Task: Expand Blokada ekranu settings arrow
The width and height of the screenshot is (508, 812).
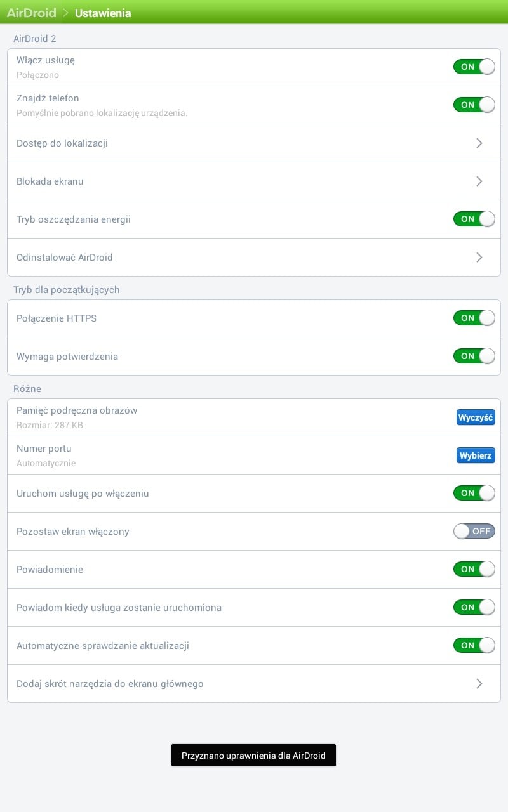Action: [x=479, y=181]
